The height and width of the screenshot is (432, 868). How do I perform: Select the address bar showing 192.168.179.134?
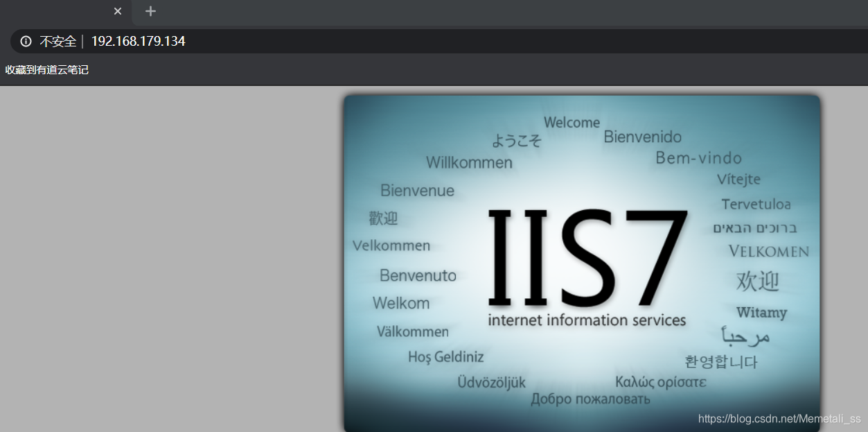[x=439, y=42]
